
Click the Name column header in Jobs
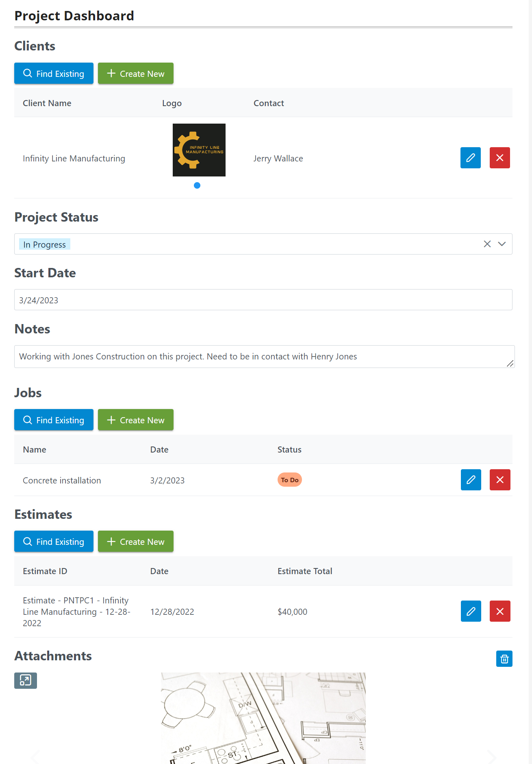point(35,450)
